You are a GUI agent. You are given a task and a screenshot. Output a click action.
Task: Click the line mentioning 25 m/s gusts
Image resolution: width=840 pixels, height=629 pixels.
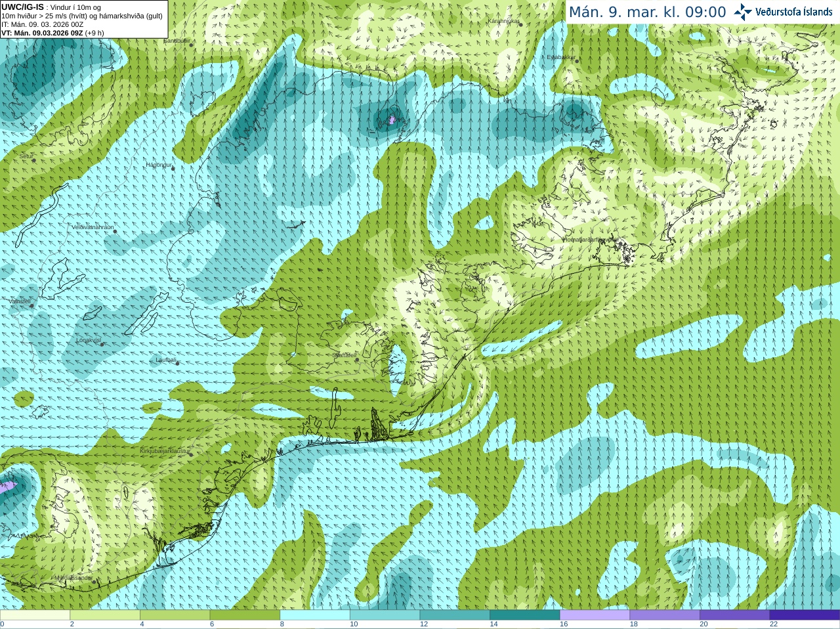(x=82, y=16)
